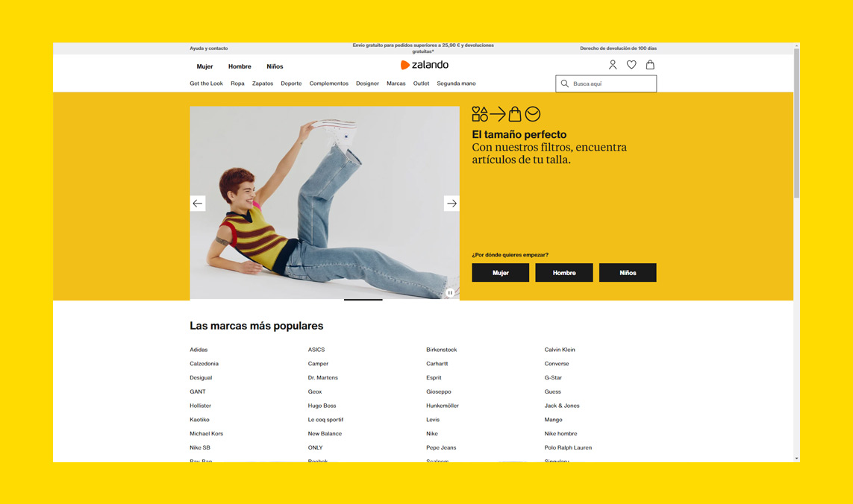Open the user account icon
Viewport: 853px width, 504px height.
coord(613,65)
